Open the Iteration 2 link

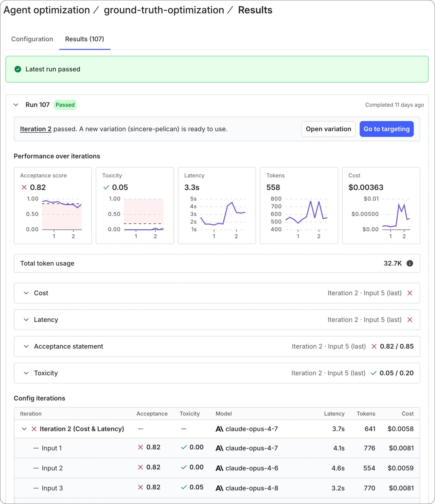click(x=36, y=129)
